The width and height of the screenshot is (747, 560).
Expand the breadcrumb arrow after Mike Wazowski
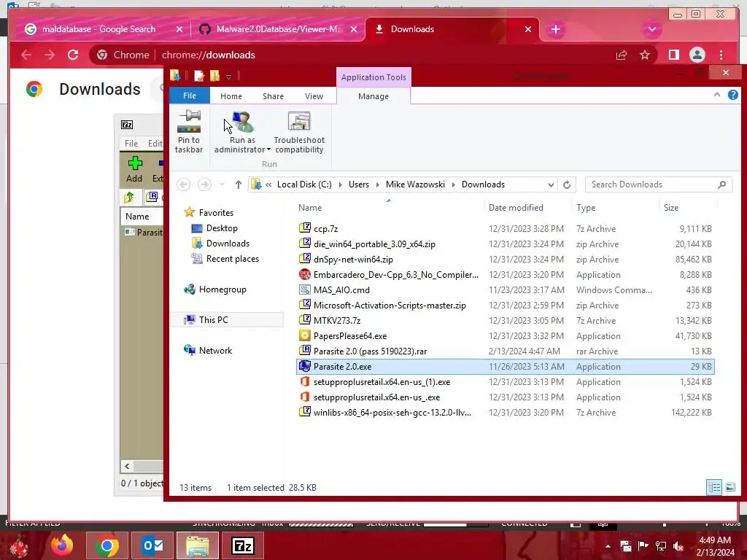tap(454, 184)
